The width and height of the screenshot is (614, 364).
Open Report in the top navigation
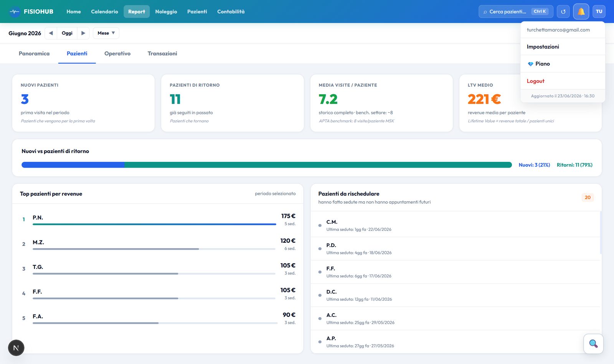tap(137, 12)
